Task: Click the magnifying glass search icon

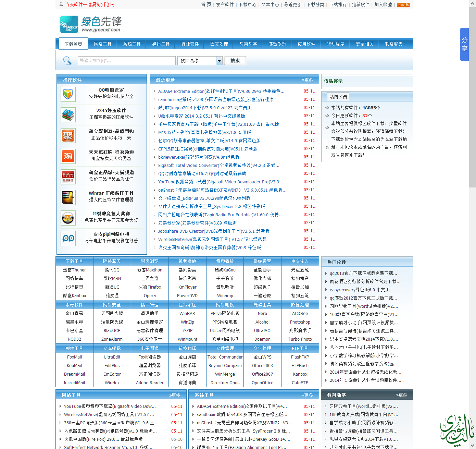Action: pyautogui.click(x=67, y=61)
